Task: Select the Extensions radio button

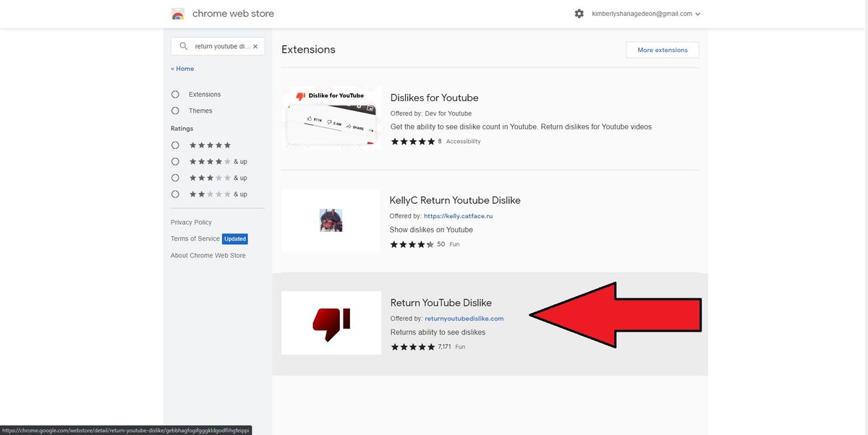Action: pyautogui.click(x=174, y=92)
